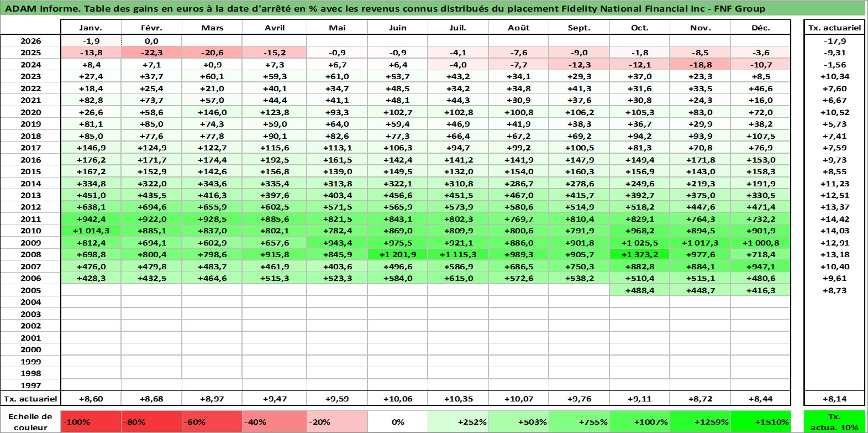Select cell '-20,6' in March 2025
This screenshot has height=433, width=868.
213,53
